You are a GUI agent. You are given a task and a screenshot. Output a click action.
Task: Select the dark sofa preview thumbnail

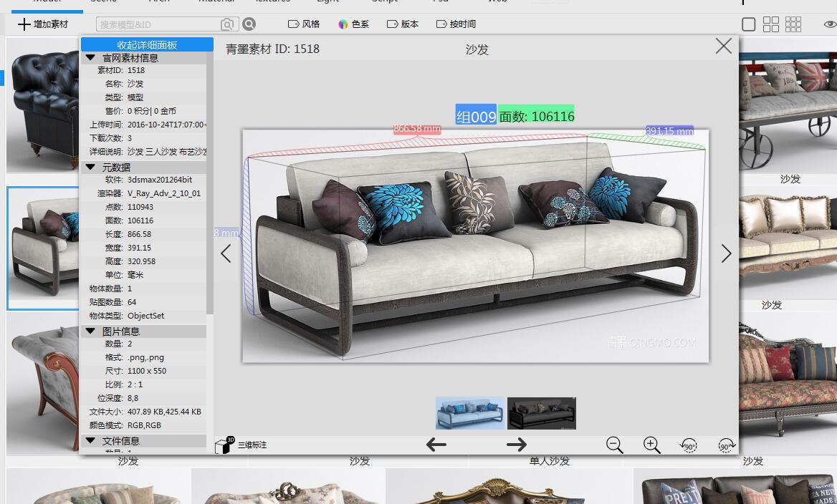tap(542, 413)
